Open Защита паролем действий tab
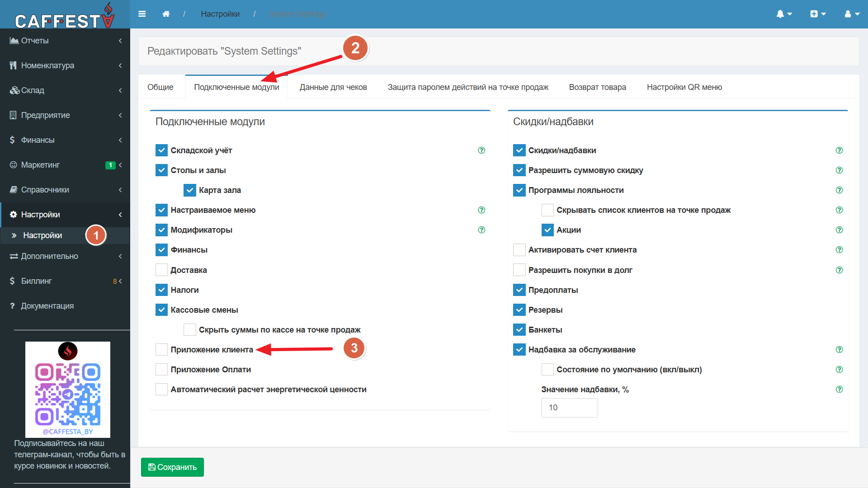 [x=468, y=87]
